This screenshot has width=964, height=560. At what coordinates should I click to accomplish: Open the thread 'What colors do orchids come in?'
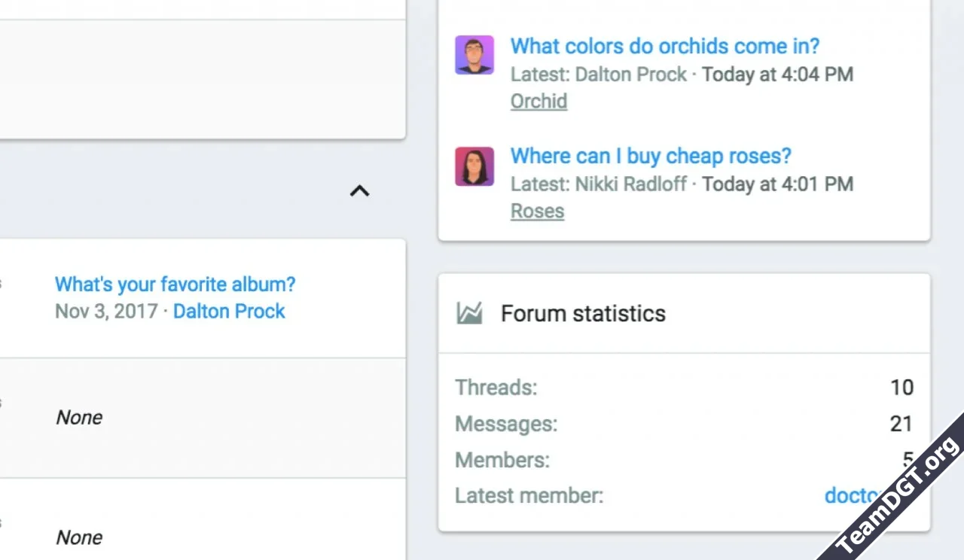664,46
